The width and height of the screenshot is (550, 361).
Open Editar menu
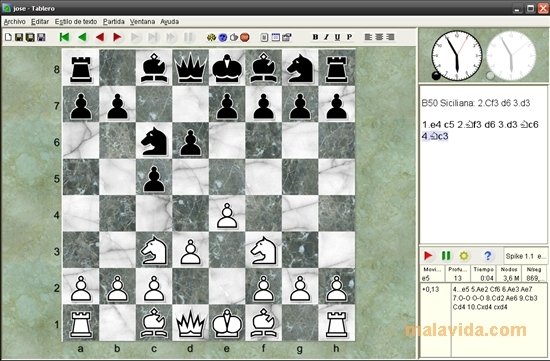coord(40,22)
